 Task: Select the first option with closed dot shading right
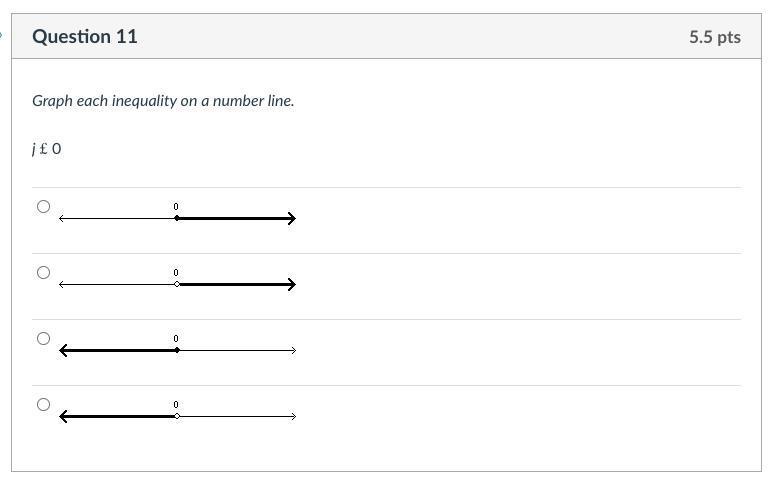(43, 207)
